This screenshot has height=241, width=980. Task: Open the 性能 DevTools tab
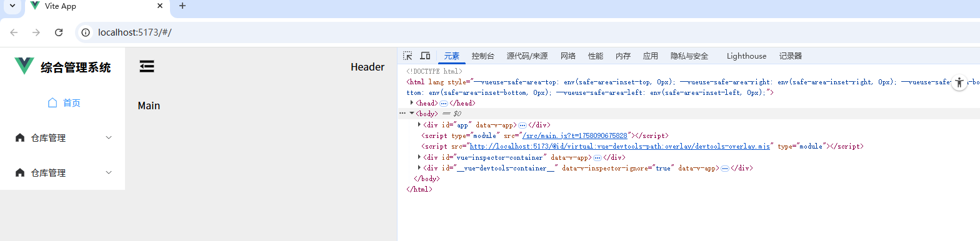(x=596, y=56)
